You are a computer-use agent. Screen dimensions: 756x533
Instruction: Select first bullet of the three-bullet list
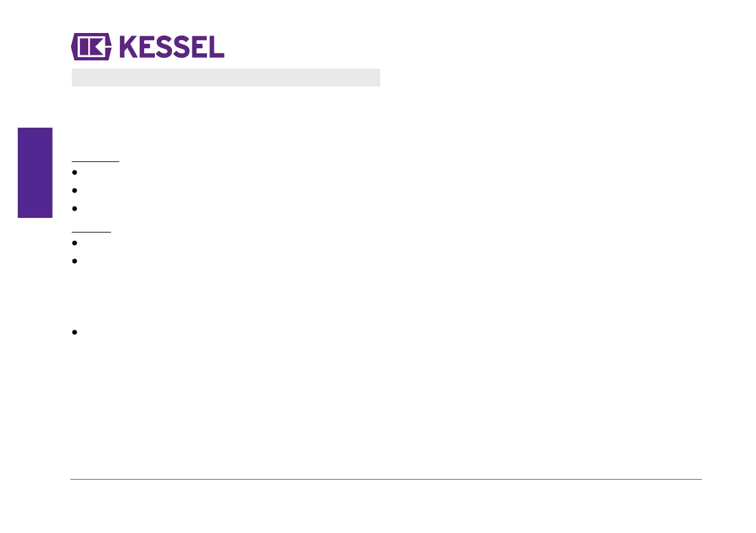point(74,172)
